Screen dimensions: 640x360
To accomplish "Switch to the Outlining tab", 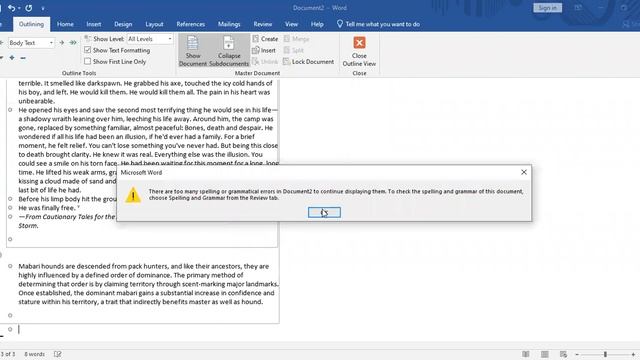I will [x=31, y=24].
